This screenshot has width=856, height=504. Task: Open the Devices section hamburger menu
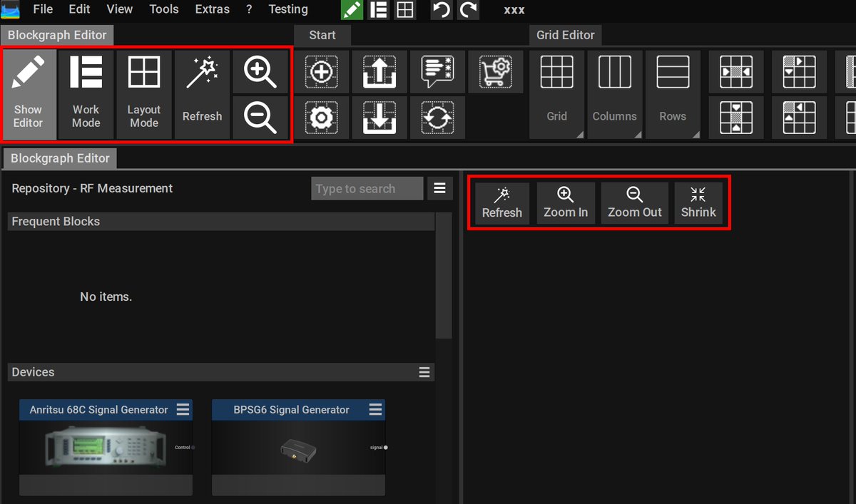click(424, 372)
